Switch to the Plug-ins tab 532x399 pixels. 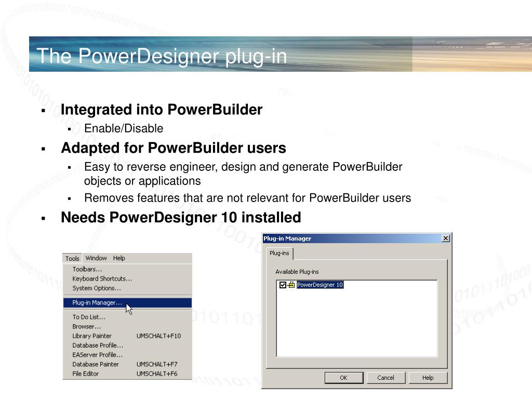(x=279, y=253)
